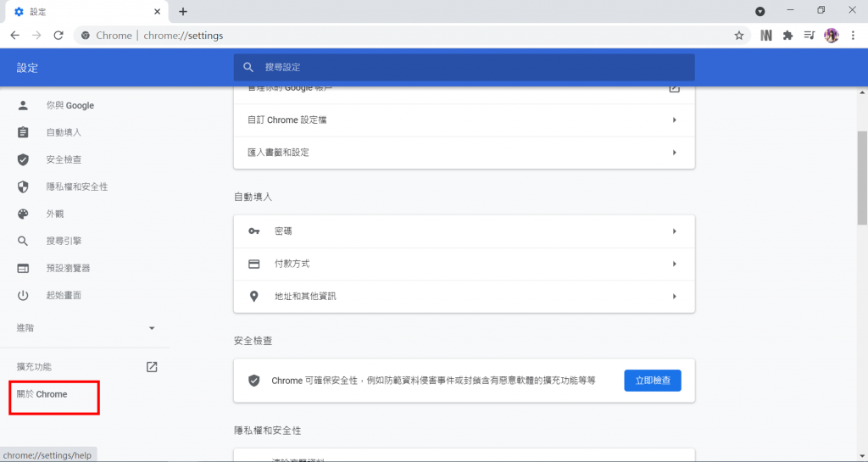Click external link icon for Google account

click(674, 88)
